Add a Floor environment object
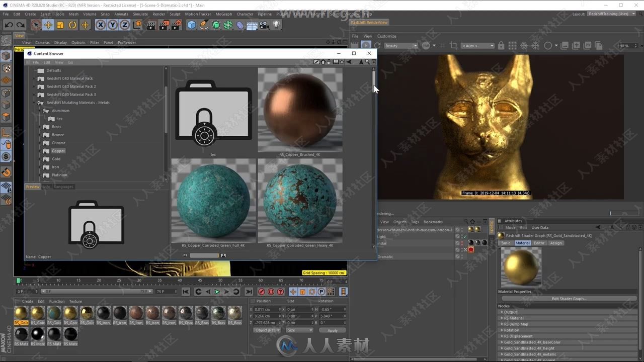The height and width of the screenshot is (362, 644). tap(252, 25)
